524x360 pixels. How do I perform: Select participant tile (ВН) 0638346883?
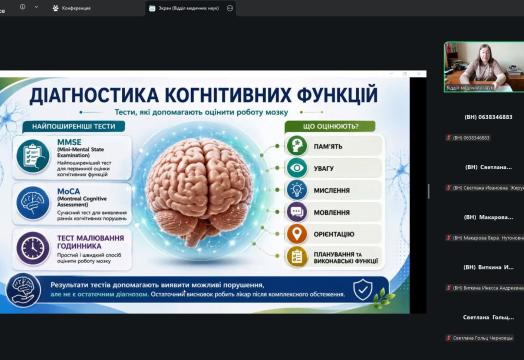488,117
